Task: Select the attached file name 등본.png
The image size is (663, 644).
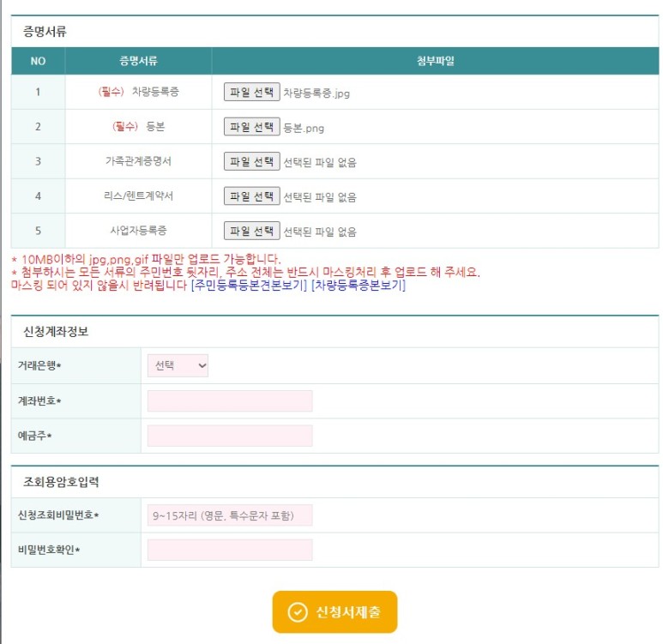Action: [304, 128]
